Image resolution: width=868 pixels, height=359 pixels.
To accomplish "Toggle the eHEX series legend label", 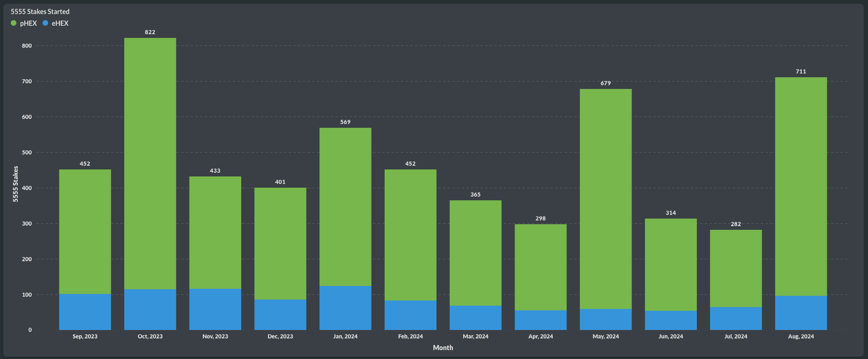I will click(60, 23).
